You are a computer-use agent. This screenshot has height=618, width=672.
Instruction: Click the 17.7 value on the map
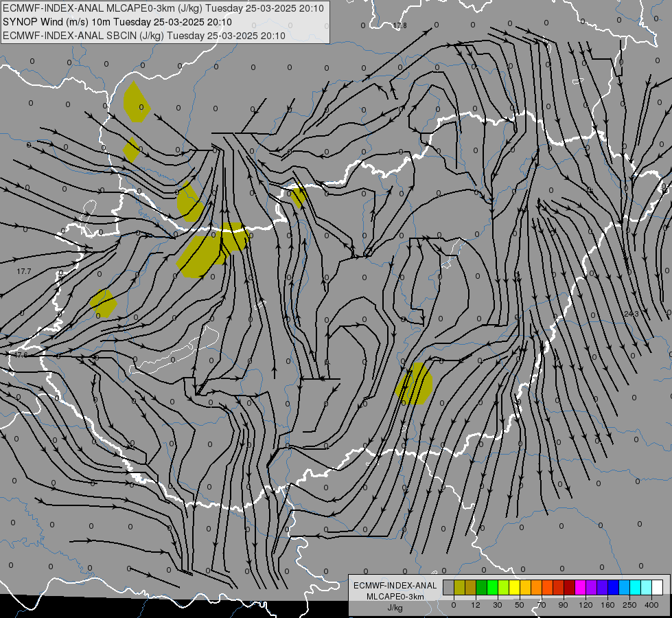pyautogui.click(x=24, y=271)
